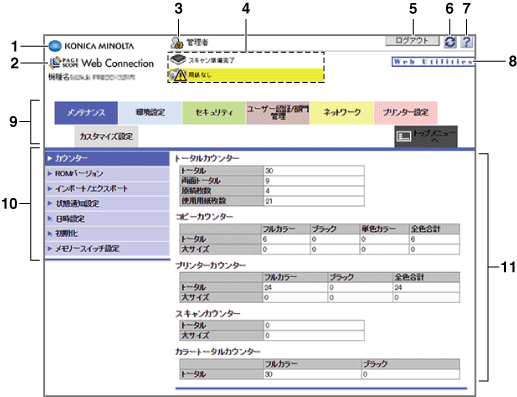Screen dimensions: 517x397
Task: Open メモリースイッチ設定 menu item
Action: (107, 249)
